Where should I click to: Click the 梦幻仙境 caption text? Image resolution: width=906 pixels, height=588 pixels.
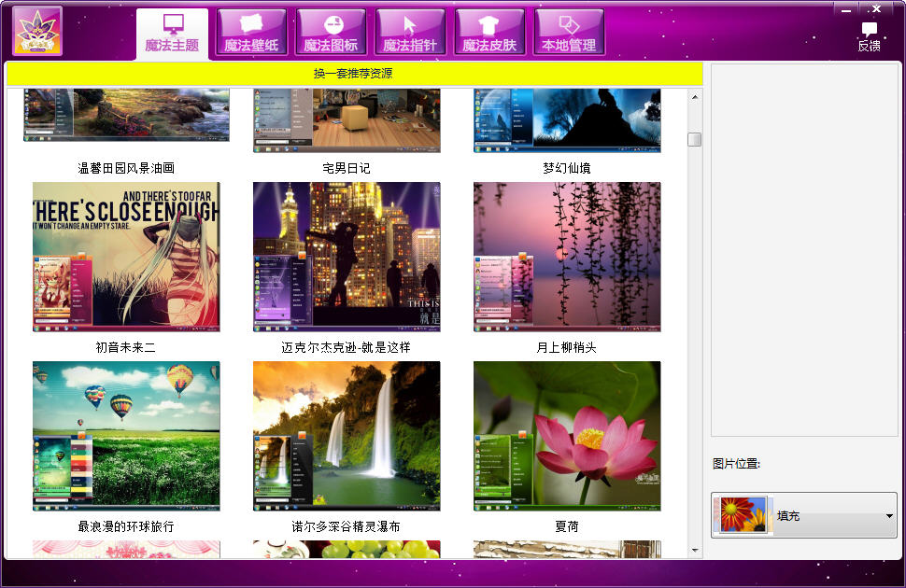(567, 168)
